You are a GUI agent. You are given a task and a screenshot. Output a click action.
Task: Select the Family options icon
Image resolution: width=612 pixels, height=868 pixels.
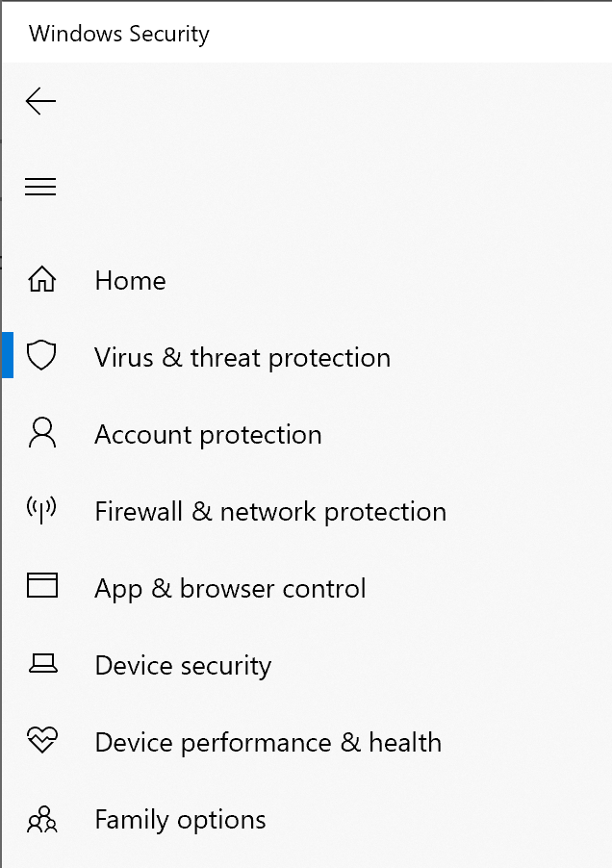pyautogui.click(x=40, y=819)
